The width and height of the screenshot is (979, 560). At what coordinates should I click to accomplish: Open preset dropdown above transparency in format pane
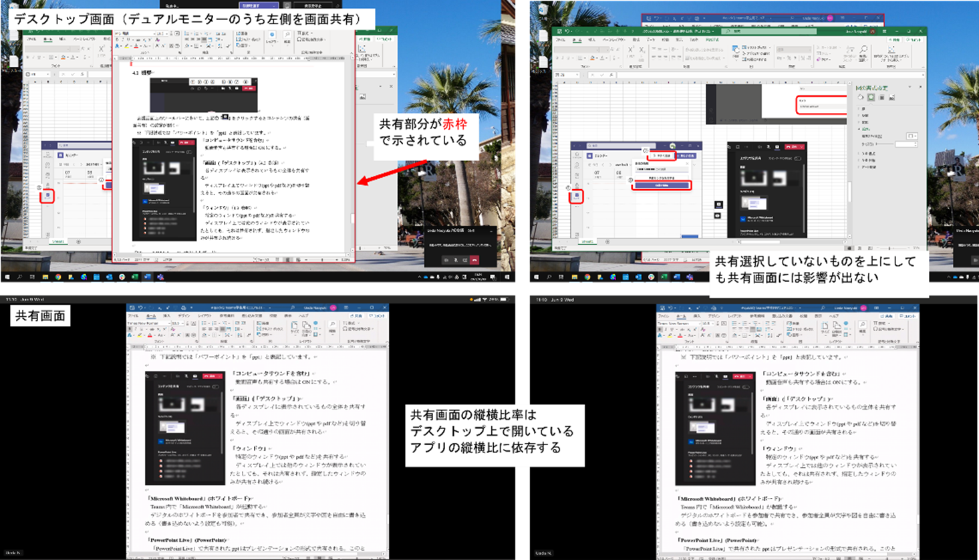pyautogui.click(x=911, y=136)
